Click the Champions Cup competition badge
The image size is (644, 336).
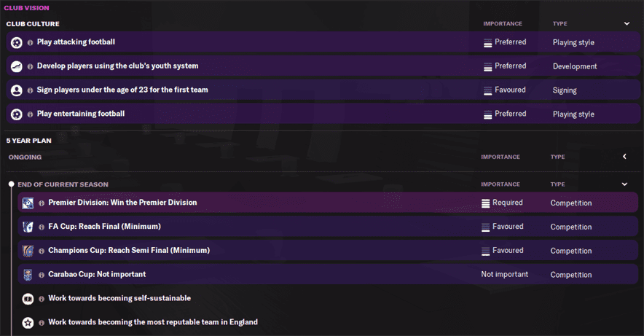[28, 251]
